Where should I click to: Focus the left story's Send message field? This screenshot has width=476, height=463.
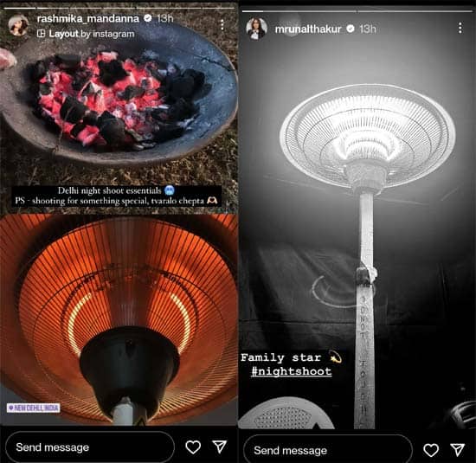click(x=90, y=447)
